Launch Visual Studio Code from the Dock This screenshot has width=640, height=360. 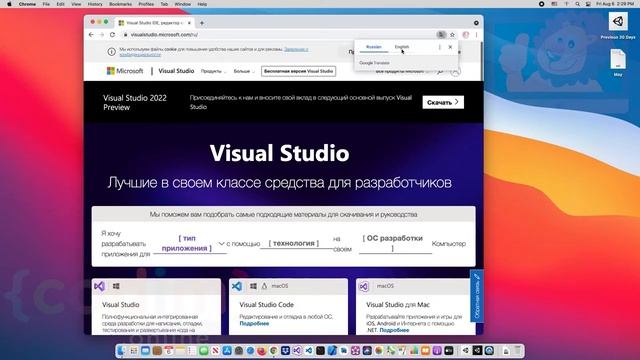point(309,351)
